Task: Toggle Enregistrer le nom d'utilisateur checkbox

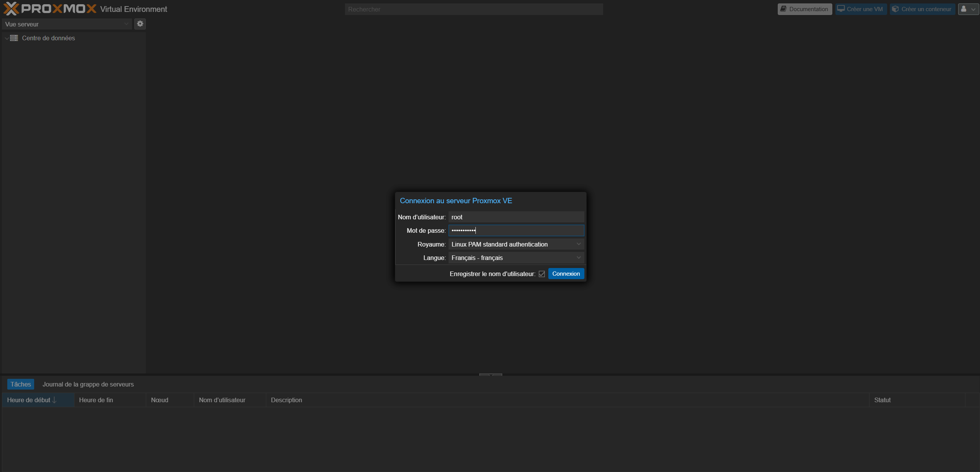Action: (541, 274)
